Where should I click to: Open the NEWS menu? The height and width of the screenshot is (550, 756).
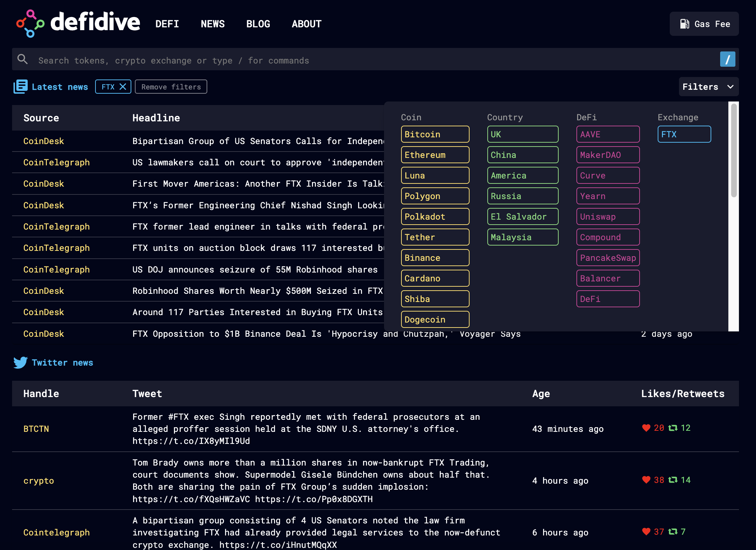click(x=213, y=24)
